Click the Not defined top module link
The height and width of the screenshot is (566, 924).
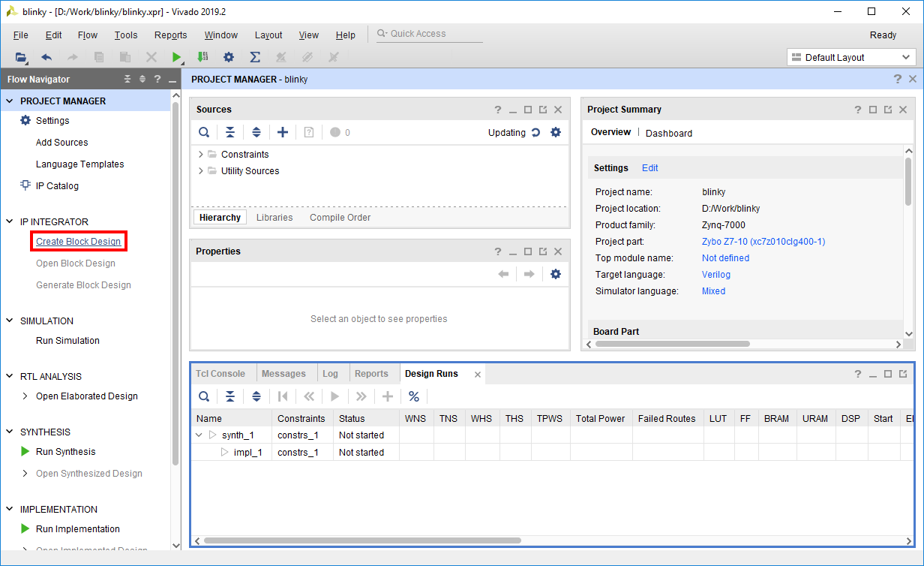(725, 258)
